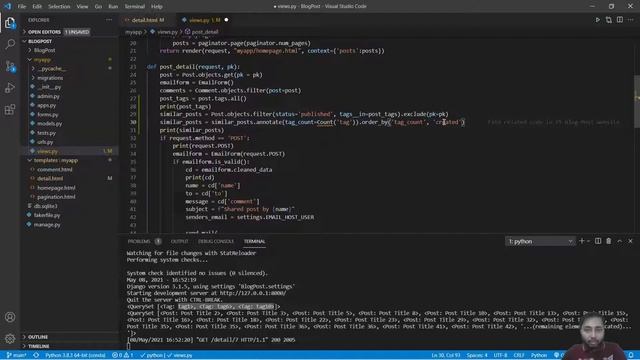Viewport: 640px width, 360px height.
Task: Follow the http://127.0.0.1:8000/ link in terminal
Action: click(x=253, y=293)
